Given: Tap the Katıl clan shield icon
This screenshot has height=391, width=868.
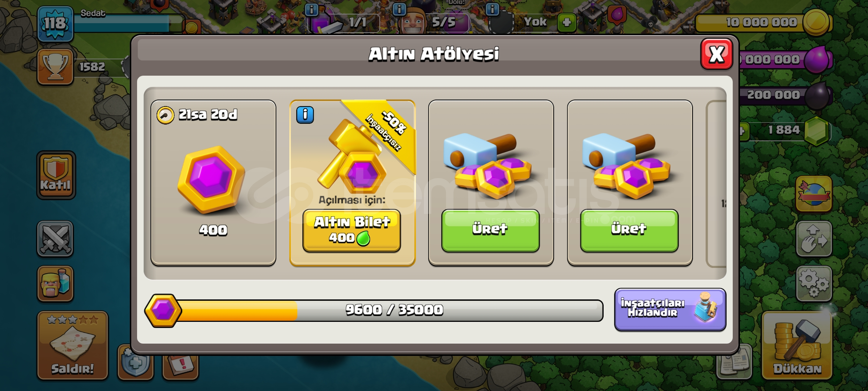Looking at the screenshot, I should pyautogui.click(x=56, y=175).
